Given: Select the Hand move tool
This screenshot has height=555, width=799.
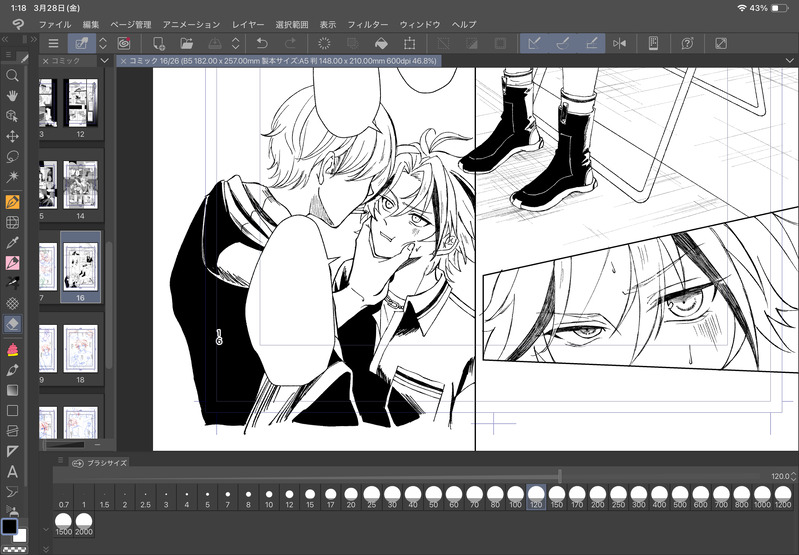Looking at the screenshot, I should pos(12,96).
